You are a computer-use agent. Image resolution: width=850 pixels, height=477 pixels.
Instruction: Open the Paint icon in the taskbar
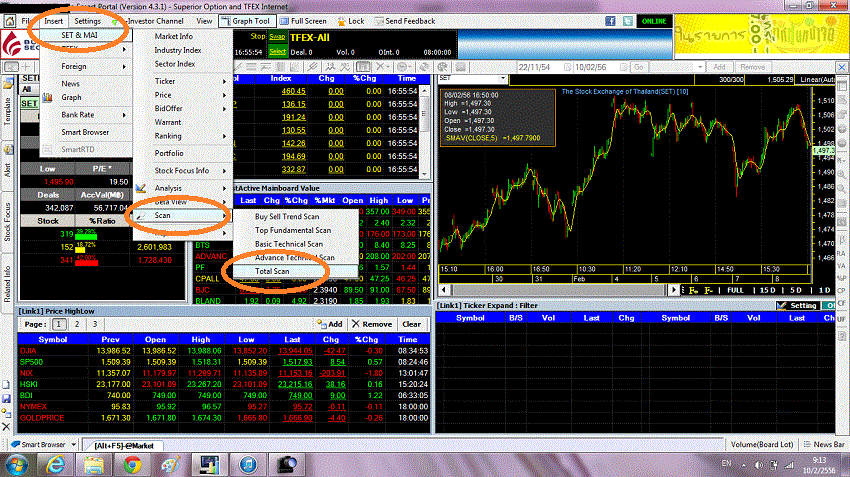170,465
